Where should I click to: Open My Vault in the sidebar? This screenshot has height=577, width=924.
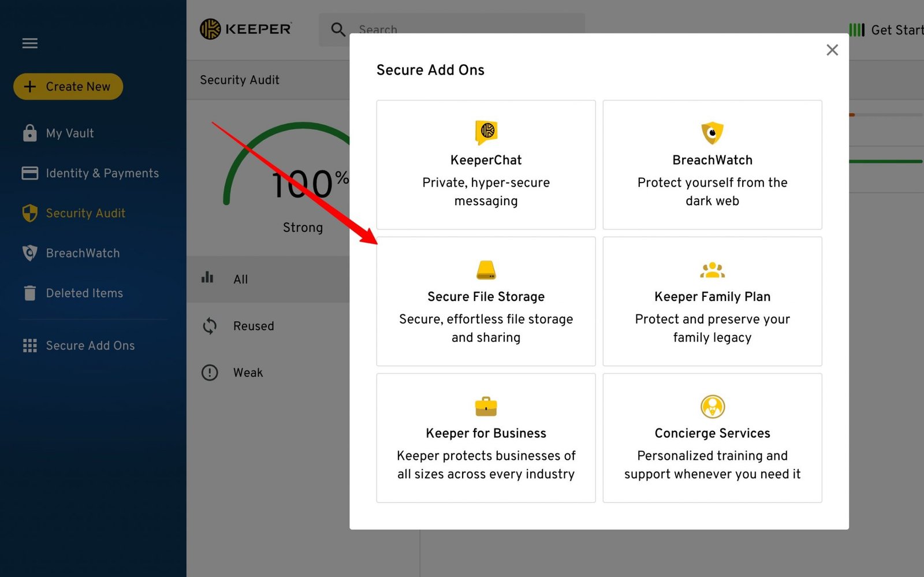(x=69, y=133)
